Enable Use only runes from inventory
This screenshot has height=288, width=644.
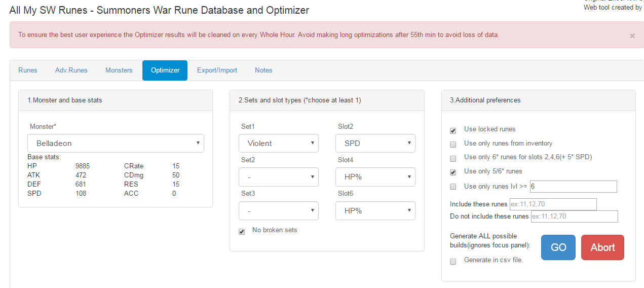453,145
